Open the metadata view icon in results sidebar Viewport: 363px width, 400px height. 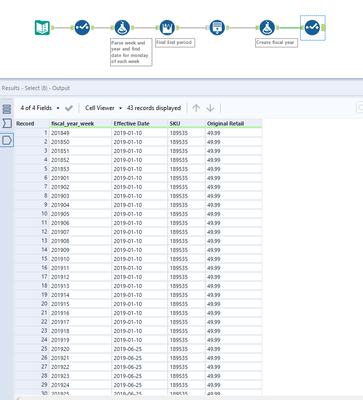tap(7, 109)
